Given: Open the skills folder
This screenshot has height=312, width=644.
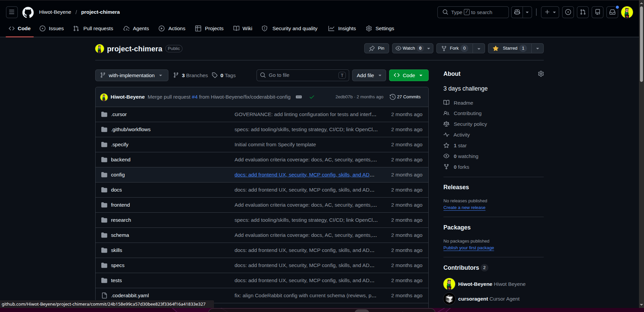Looking at the screenshot, I should (116, 250).
